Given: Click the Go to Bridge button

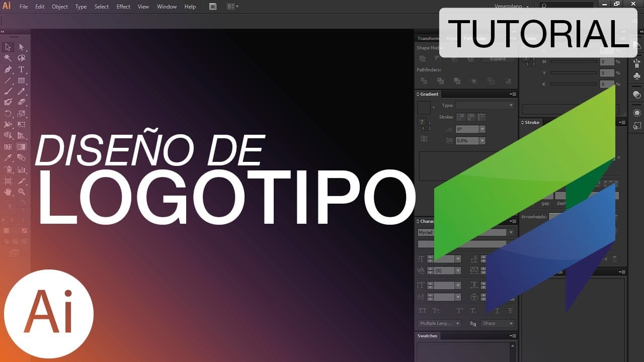Looking at the screenshot, I should pyautogui.click(x=213, y=7).
